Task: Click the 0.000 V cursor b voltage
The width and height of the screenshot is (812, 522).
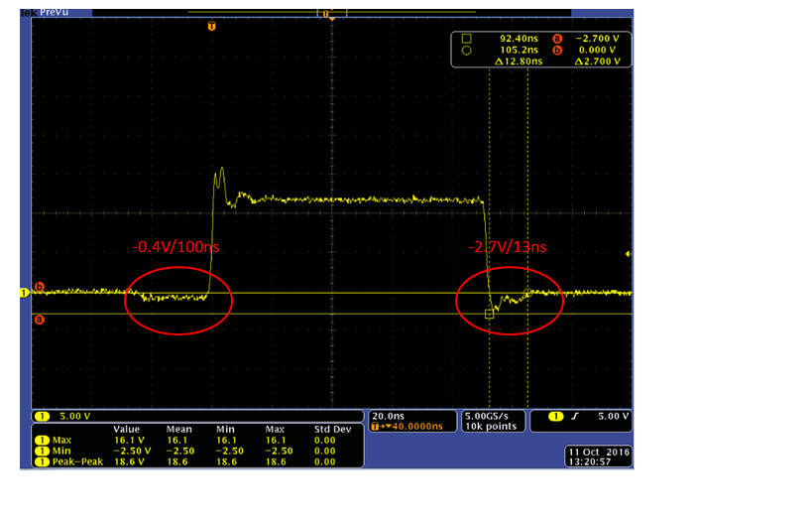Action: point(597,51)
